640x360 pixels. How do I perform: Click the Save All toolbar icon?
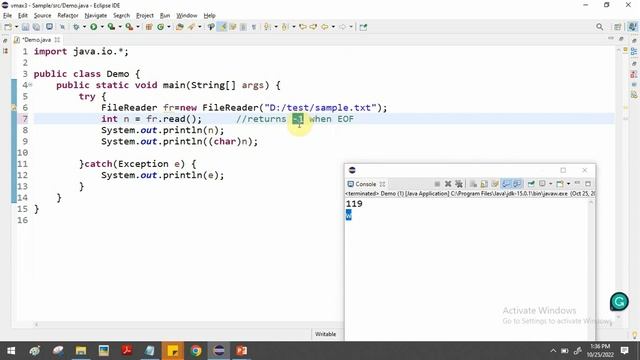pyautogui.click(x=36, y=27)
